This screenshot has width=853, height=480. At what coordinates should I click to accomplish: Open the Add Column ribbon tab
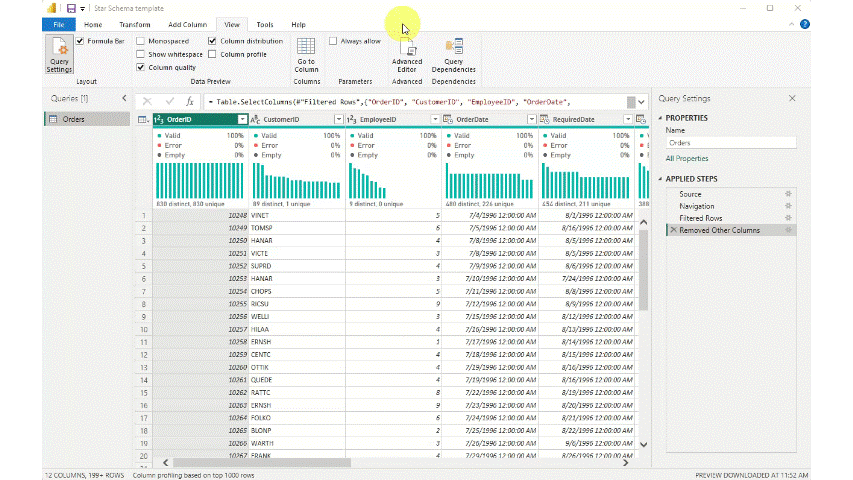[x=187, y=24]
